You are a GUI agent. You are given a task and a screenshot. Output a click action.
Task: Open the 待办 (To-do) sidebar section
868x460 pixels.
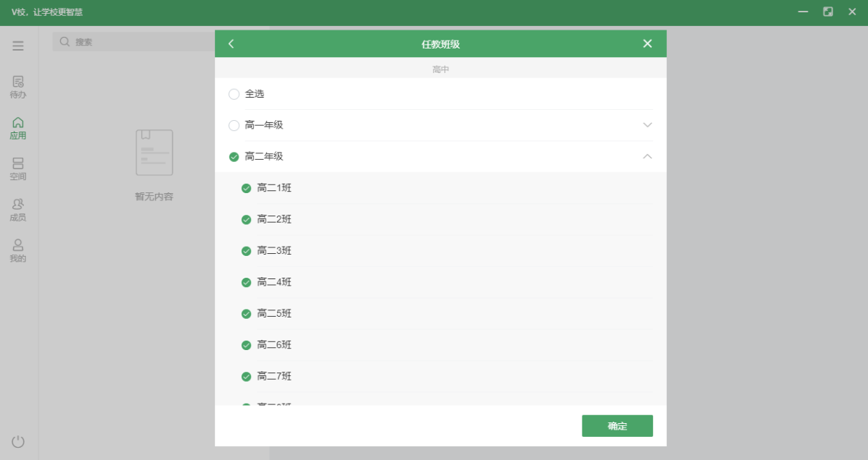click(17, 86)
